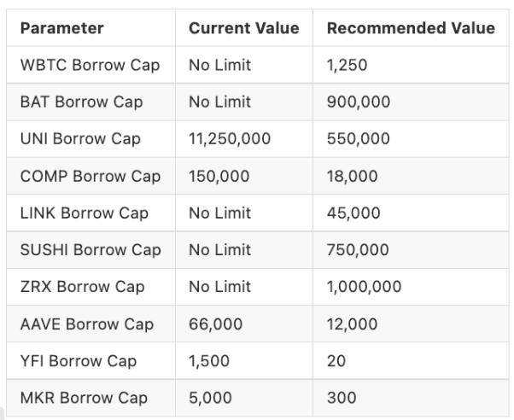Select the COMP Borrow Cap cell
This screenshot has width=514, height=420.
point(90,176)
